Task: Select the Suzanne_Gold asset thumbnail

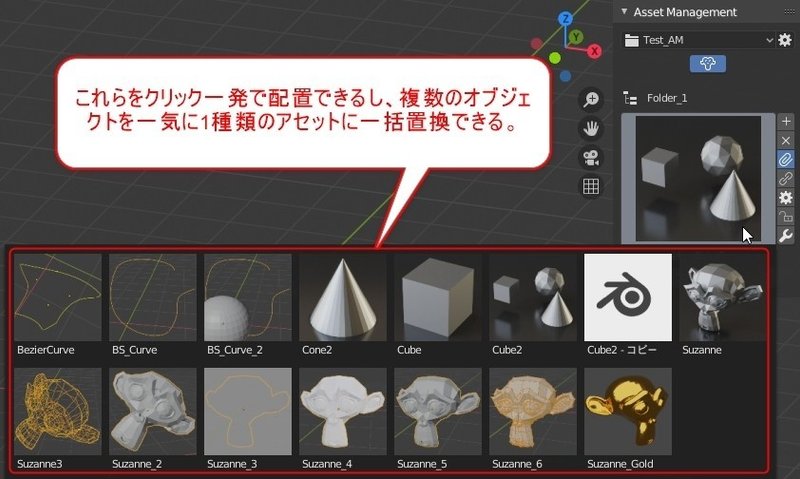Action: click(628, 411)
